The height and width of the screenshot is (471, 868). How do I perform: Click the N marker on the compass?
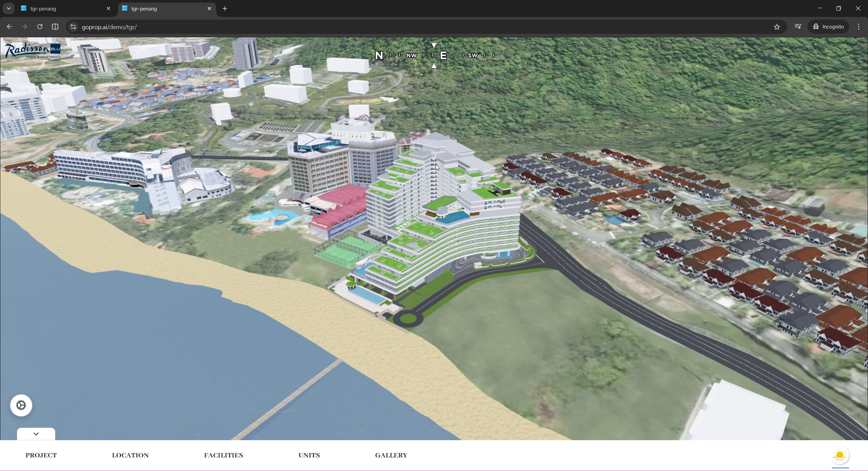point(379,55)
